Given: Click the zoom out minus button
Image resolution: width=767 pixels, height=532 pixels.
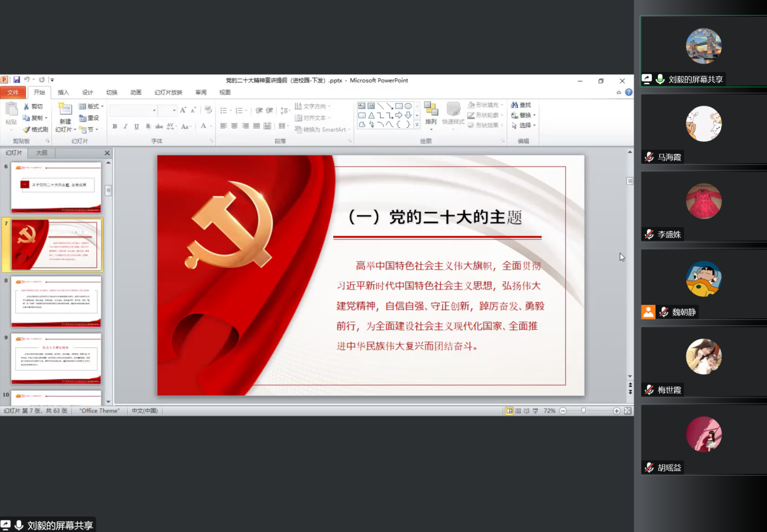Looking at the screenshot, I should click(x=563, y=411).
